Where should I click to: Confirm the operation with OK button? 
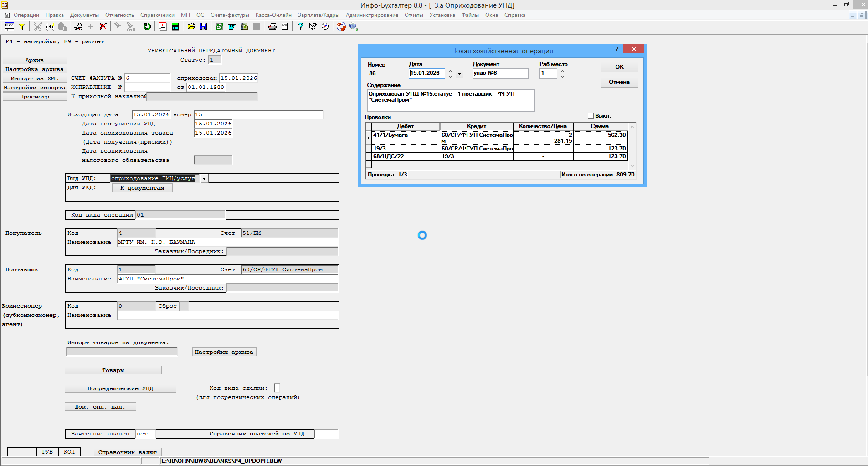619,67
